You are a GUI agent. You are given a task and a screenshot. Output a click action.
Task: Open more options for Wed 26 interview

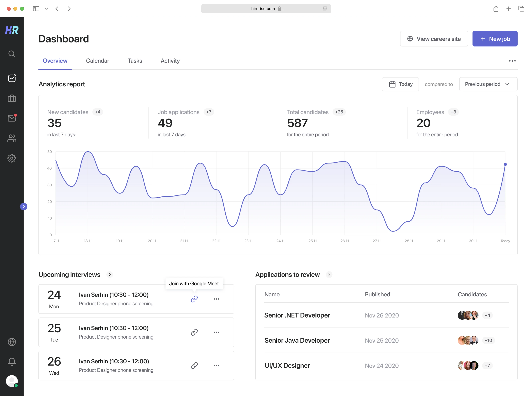[x=217, y=366]
